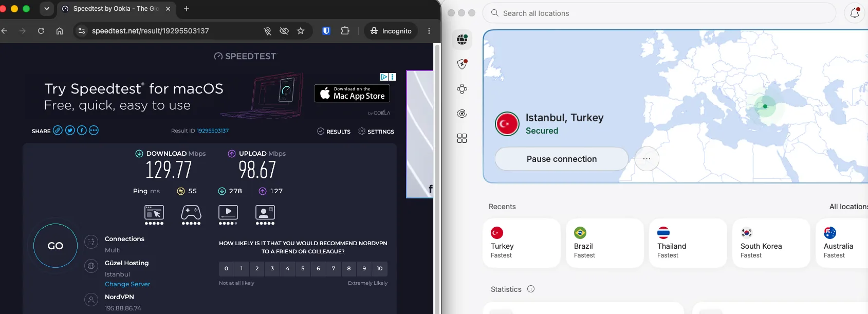The width and height of the screenshot is (868, 314).
Task: Open a new Chrome tab
Action: click(x=187, y=9)
